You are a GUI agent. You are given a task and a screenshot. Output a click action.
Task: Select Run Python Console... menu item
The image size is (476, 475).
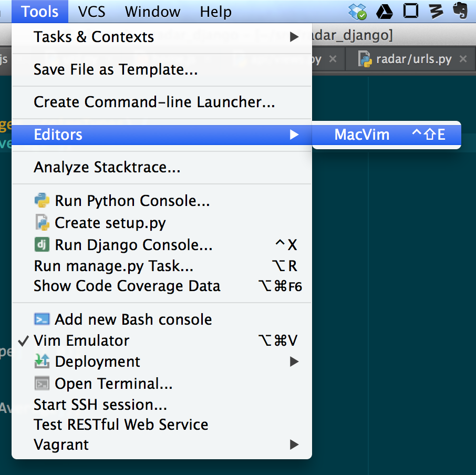click(x=162, y=201)
